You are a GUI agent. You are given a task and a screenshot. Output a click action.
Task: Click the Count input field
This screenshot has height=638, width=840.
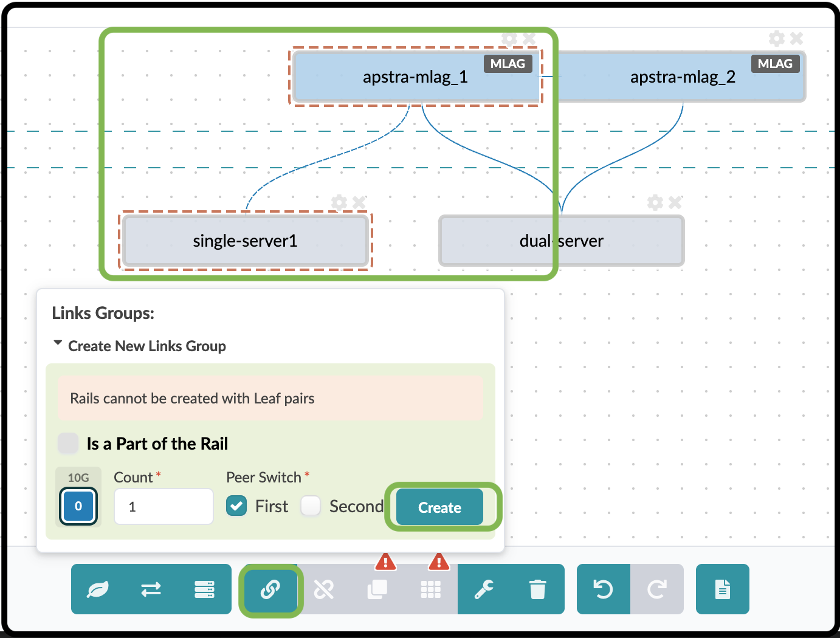164,507
